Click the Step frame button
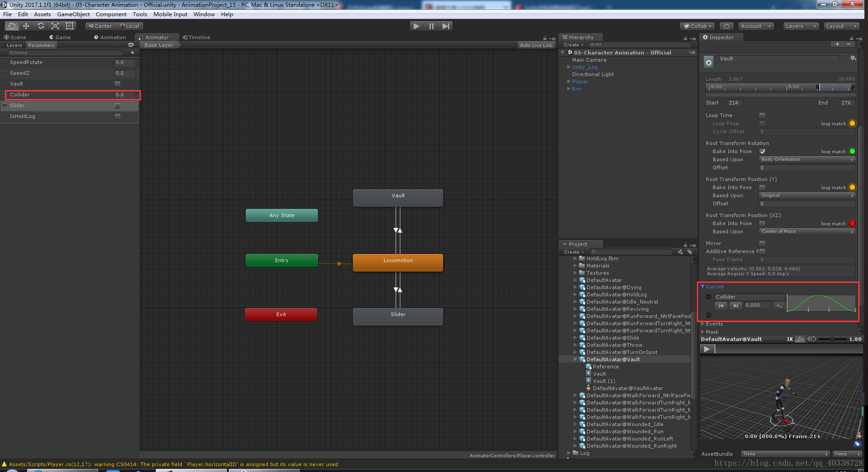868x472 pixels. (446, 26)
